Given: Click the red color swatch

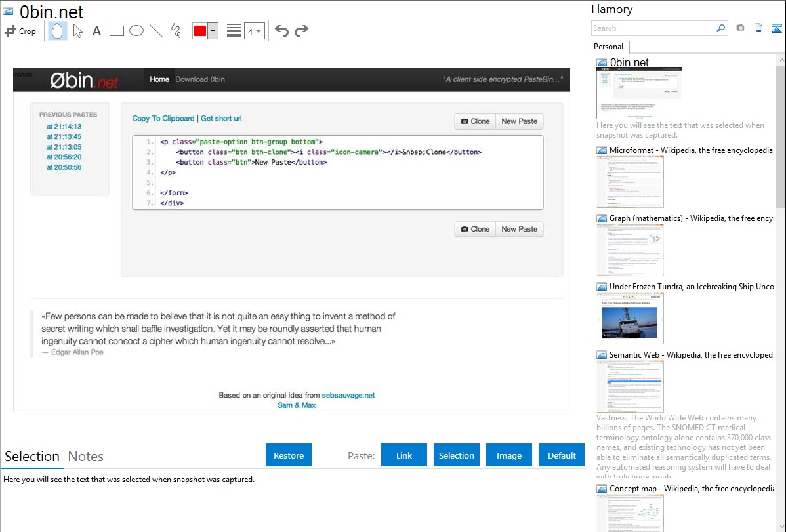Looking at the screenshot, I should coord(200,31).
